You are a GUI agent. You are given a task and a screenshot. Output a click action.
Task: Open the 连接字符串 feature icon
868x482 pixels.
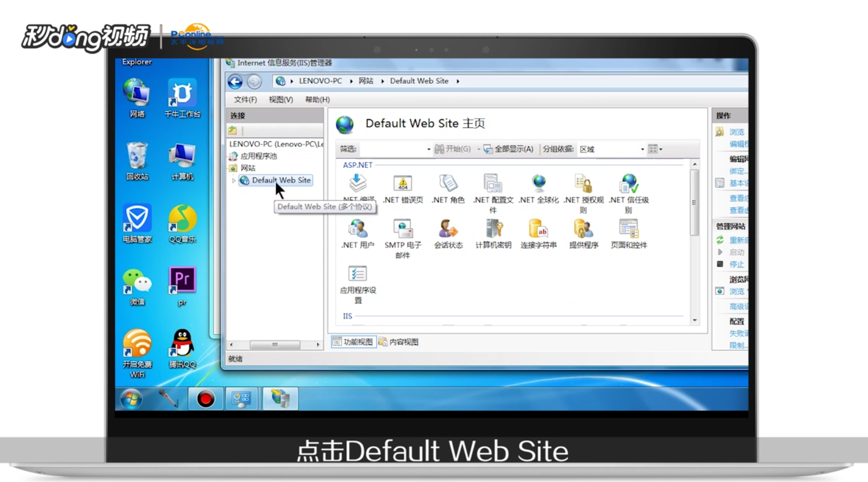[538, 228]
